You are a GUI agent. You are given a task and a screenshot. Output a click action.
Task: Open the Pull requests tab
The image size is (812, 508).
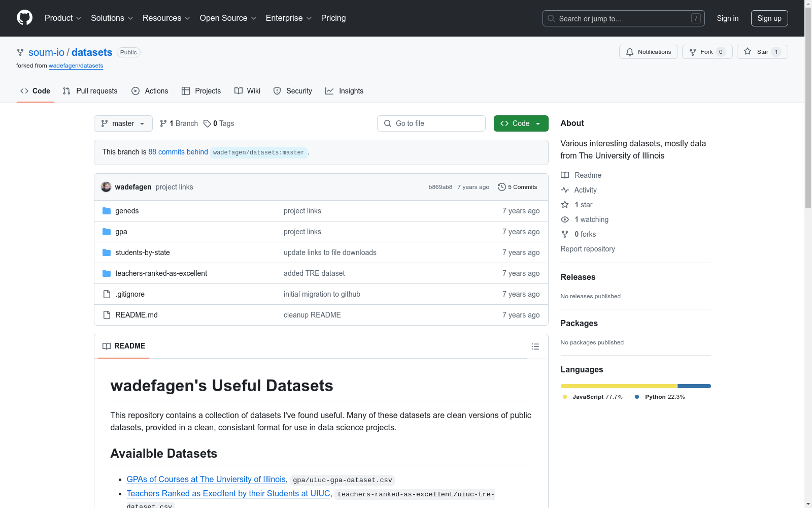tap(90, 91)
